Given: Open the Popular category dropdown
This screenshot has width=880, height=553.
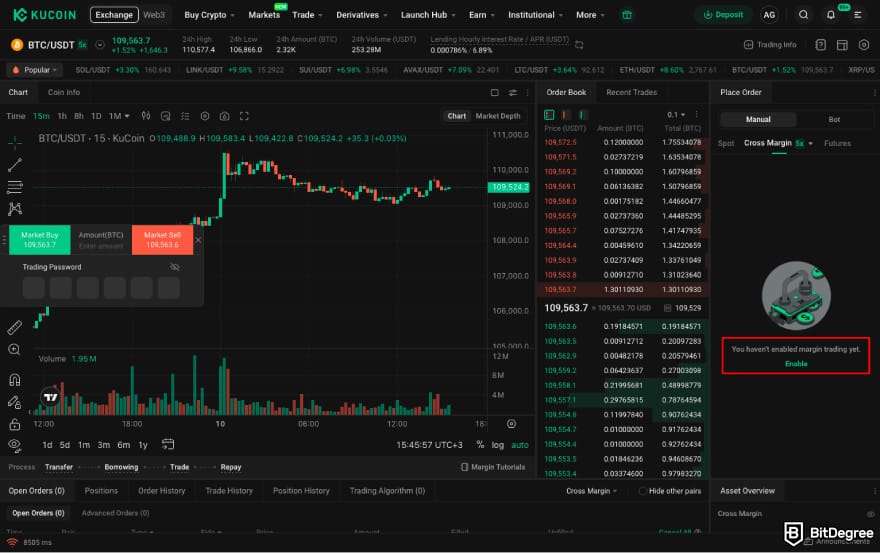Looking at the screenshot, I should [x=34, y=70].
